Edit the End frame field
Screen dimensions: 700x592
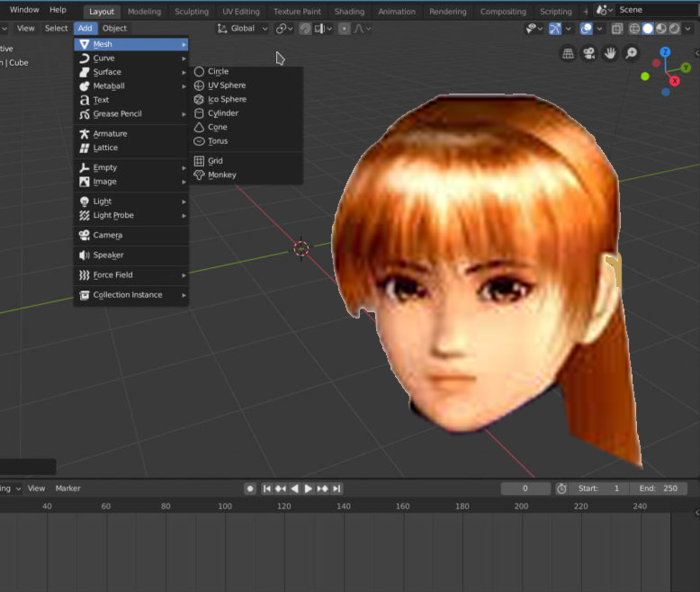click(659, 489)
